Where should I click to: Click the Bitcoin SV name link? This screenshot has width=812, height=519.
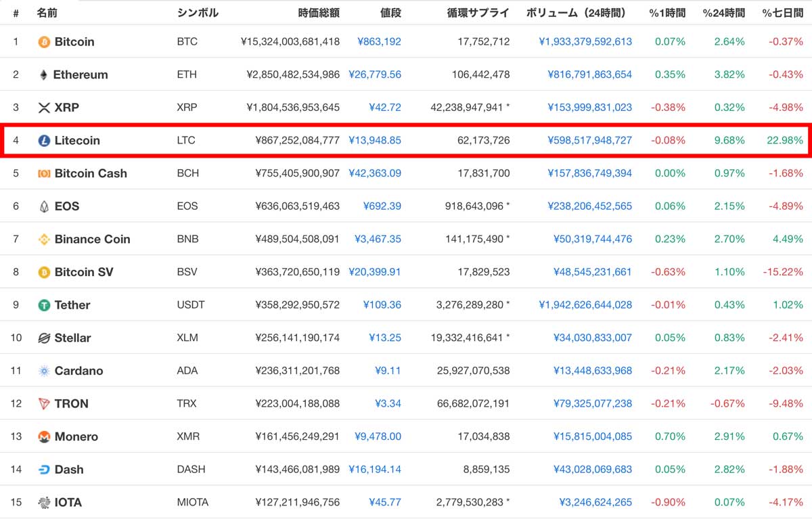click(x=84, y=272)
